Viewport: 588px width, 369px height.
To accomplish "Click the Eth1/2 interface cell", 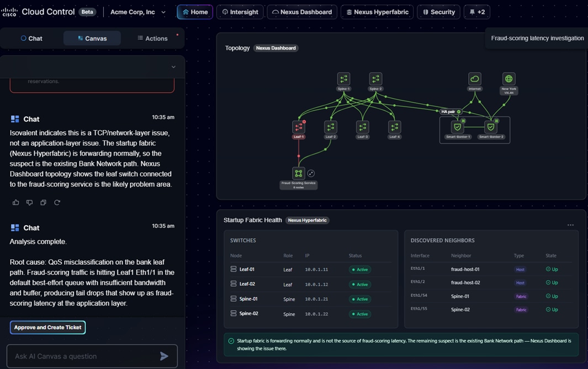I will (418, 282).
